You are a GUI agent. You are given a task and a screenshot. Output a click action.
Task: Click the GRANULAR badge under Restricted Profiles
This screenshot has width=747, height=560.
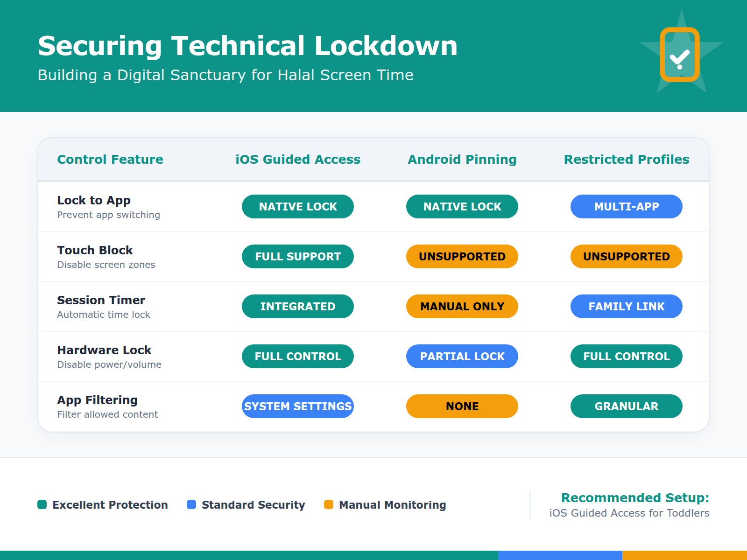[x=626, y=406]
